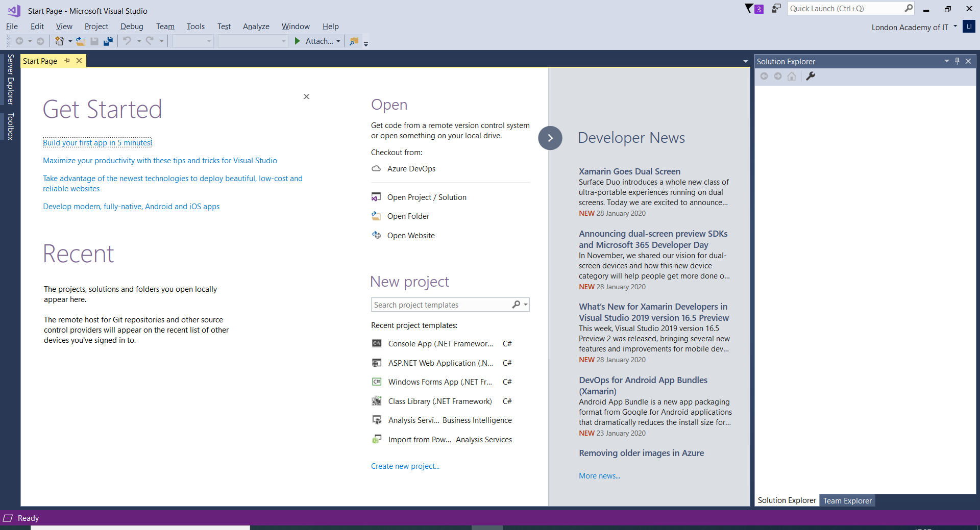Expand the project template search dropdown
Viewport: 980px width, 530px height.
(526, 305)
